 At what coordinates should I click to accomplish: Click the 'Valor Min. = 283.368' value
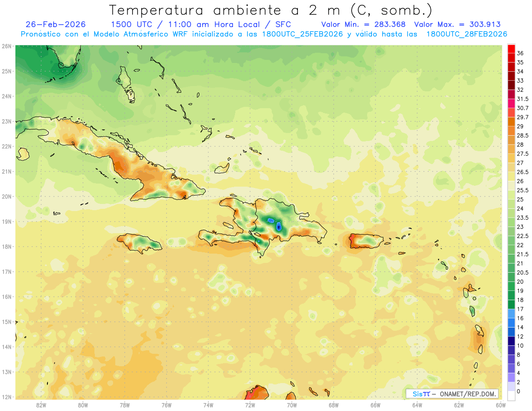tap(364, 24)
